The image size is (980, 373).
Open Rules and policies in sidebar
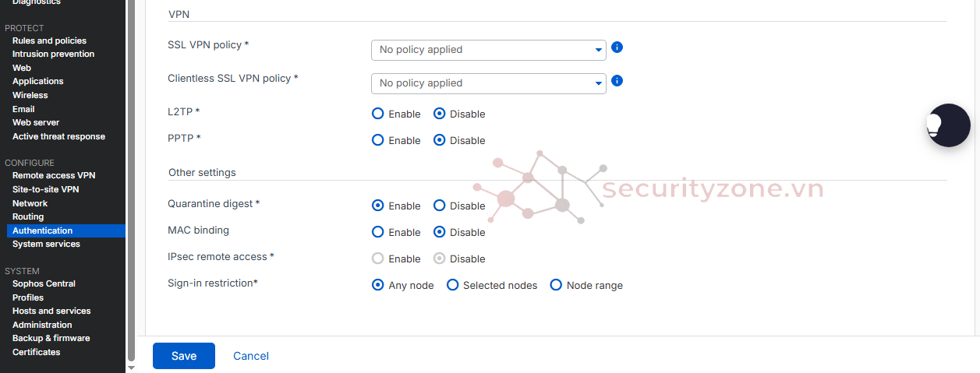[49, 40]
